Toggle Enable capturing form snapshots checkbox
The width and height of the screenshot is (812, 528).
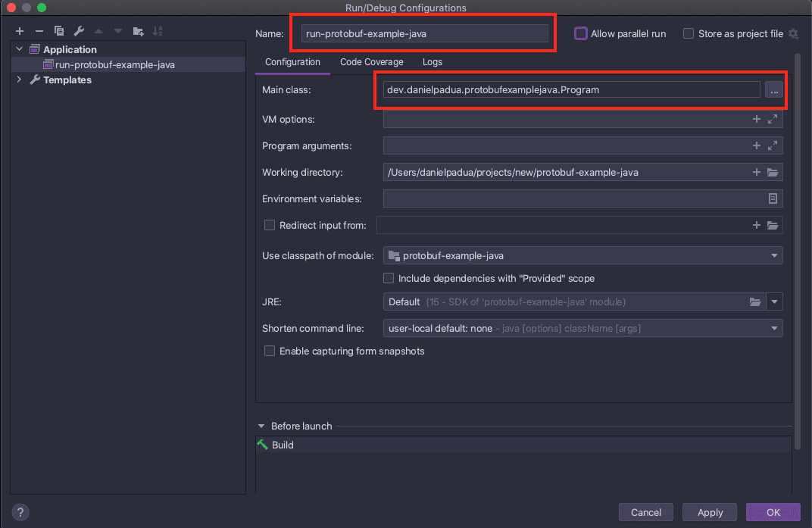[x=269, y=351]
